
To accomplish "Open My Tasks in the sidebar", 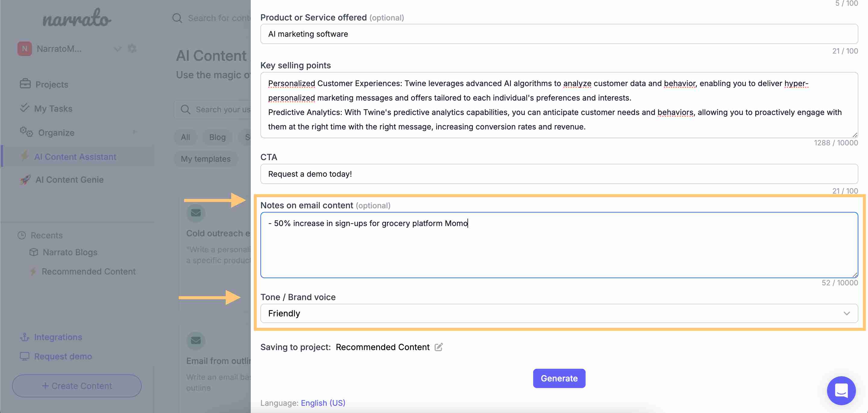I will point(53,108).
